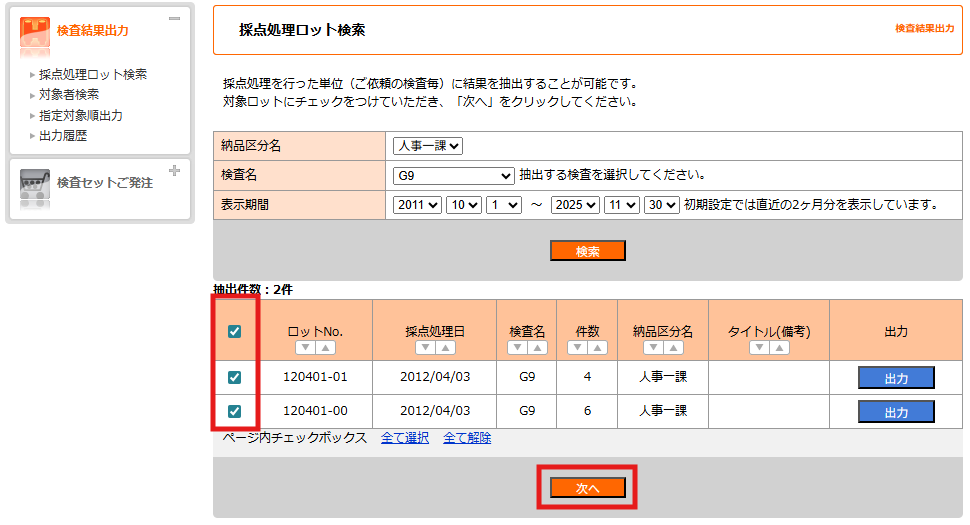
Task: Open the 検査名 G9 dropdown
Action: click(x=453, y=175)
